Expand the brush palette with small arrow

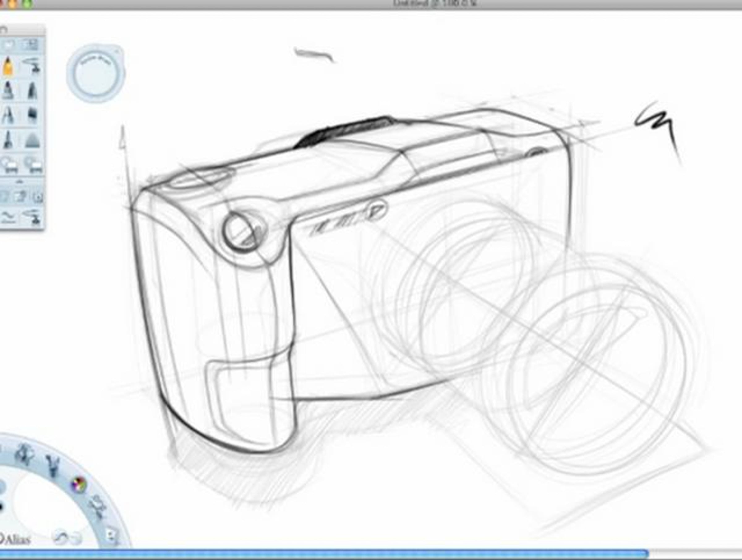coord(19,182)
